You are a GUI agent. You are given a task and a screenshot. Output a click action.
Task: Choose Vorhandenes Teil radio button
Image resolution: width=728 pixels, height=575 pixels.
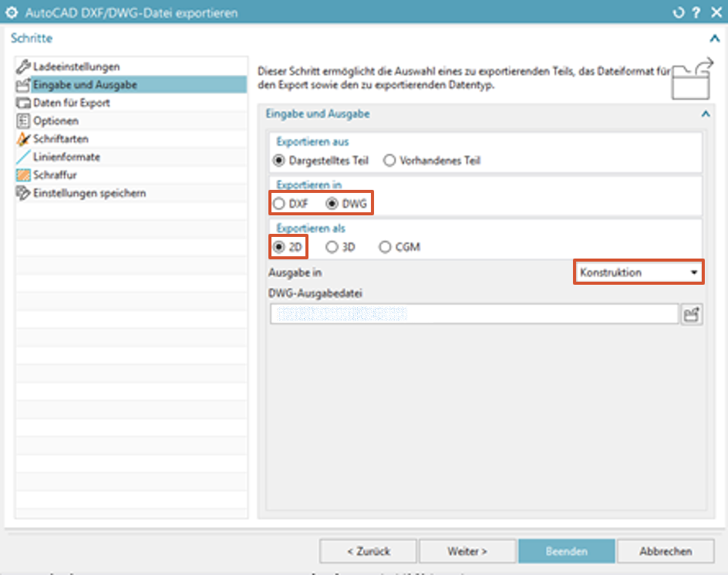[x=389, y=161]
